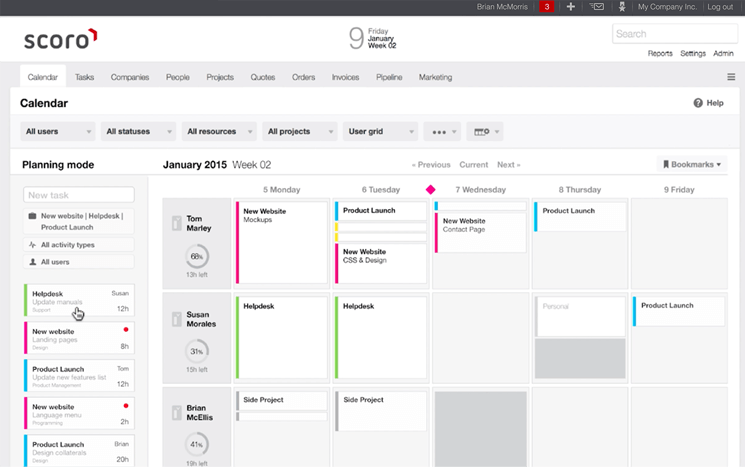Screen dimensions: 745x467
Task: Click the Previous week link
Action: [x=431, y=165]
